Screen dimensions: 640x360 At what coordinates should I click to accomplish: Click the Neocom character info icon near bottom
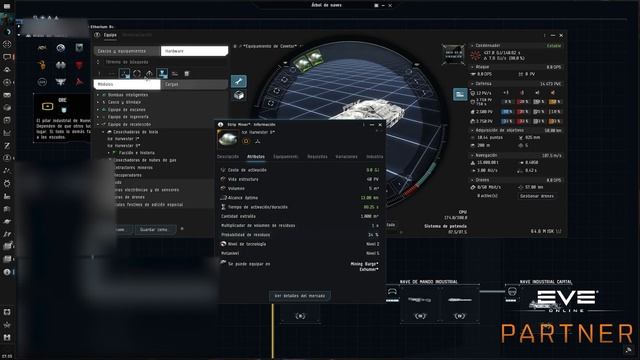[x=7, y=272]
